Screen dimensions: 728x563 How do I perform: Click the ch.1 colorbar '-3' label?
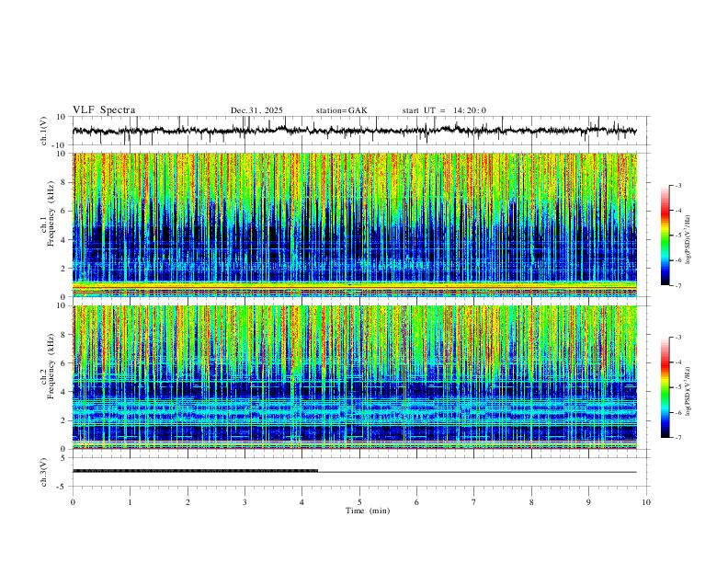point(678,185)
